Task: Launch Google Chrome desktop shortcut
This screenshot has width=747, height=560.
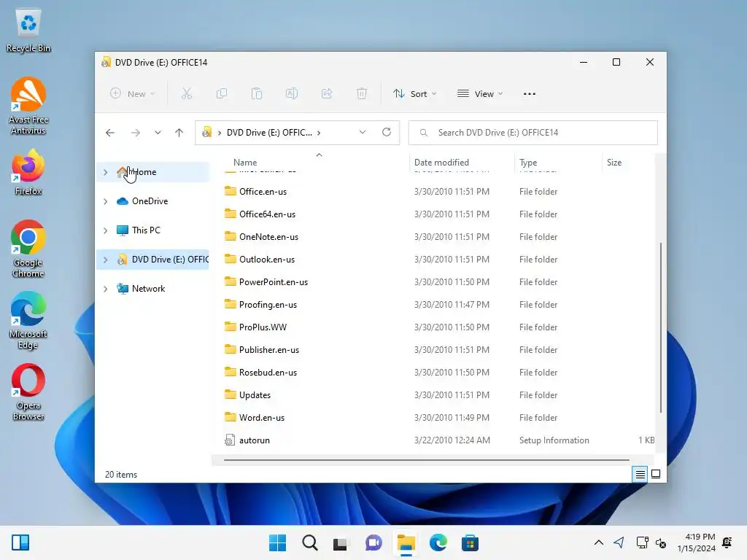Action: [x=28, y=249]
